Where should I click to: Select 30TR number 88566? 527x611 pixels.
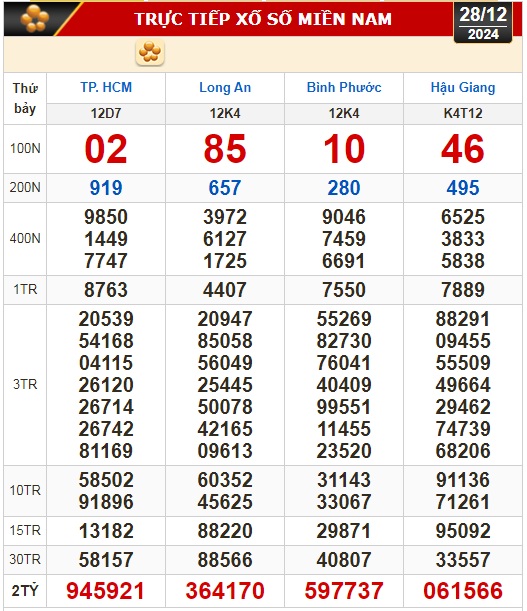pos(225,560)
